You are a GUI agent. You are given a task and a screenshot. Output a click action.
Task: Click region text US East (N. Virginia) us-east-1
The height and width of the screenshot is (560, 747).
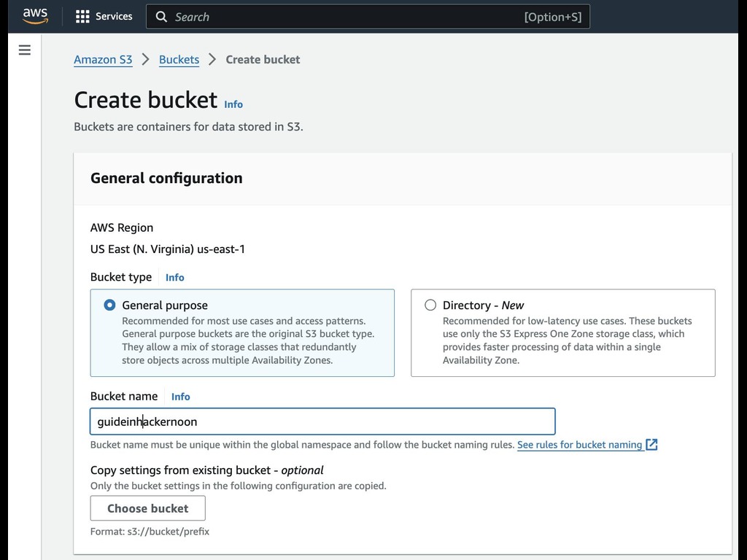168,249
